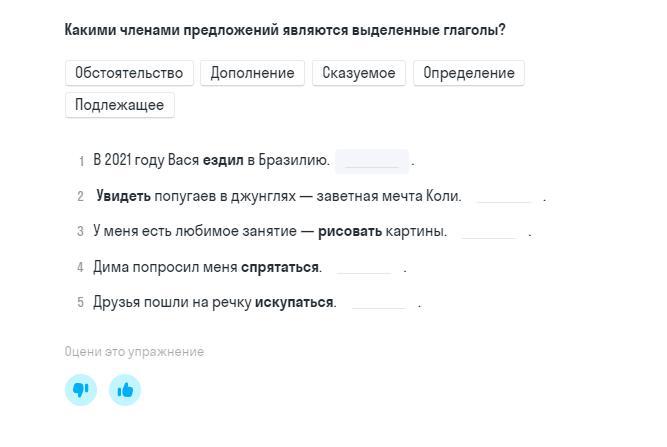Click the bold word Увидеть

coord(123,196)
